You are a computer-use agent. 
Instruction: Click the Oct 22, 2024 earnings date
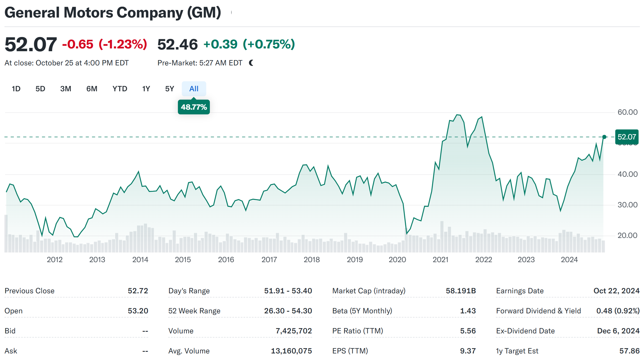[616, 291]
